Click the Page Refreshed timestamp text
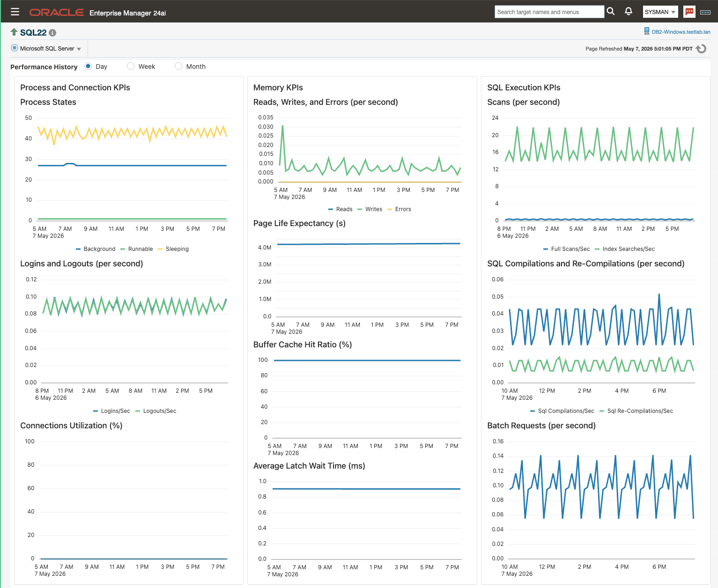Image resolution: width=718 pixels, height=588 pixels. (x=639, y=49)
